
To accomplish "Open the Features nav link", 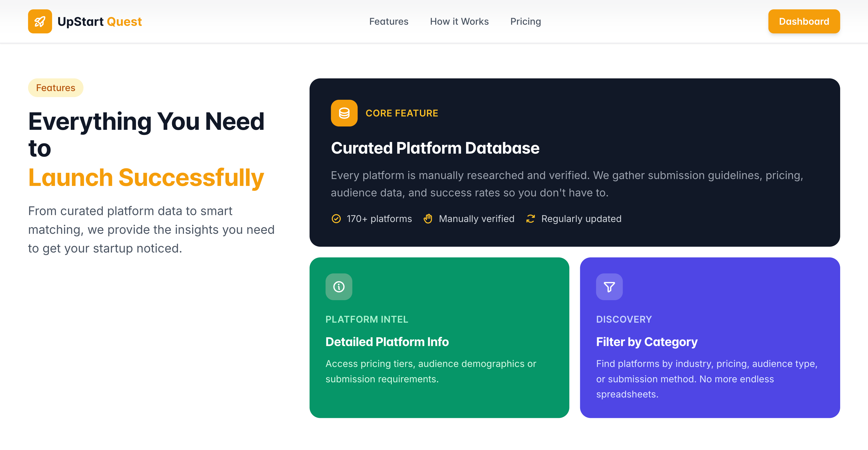I will [x=388, y=22].
